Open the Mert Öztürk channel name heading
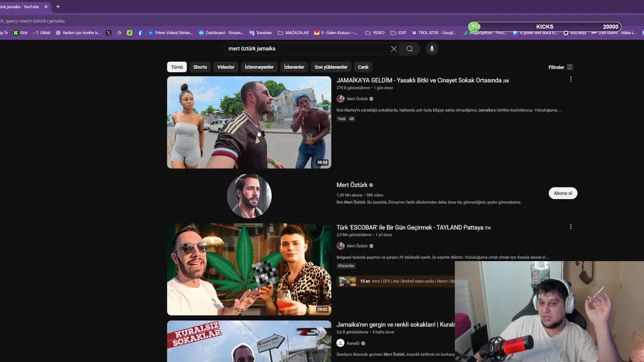Screen dimensions: 644x362 (352, 185)
